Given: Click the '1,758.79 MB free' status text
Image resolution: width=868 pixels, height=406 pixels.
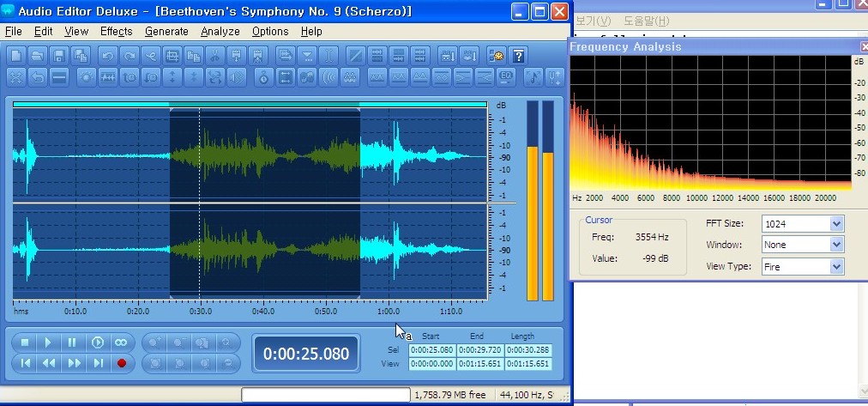Looking at the screenshot, I should 450,395.
